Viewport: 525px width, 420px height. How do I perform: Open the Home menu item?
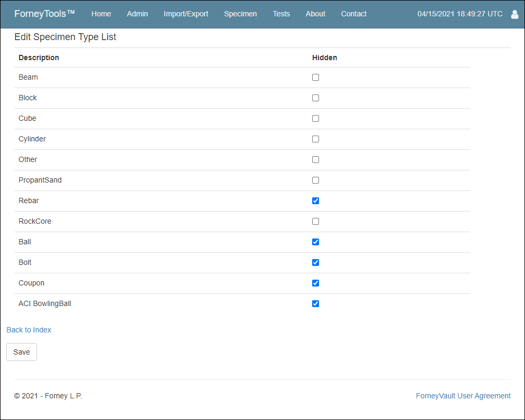[x=101, y=14]
